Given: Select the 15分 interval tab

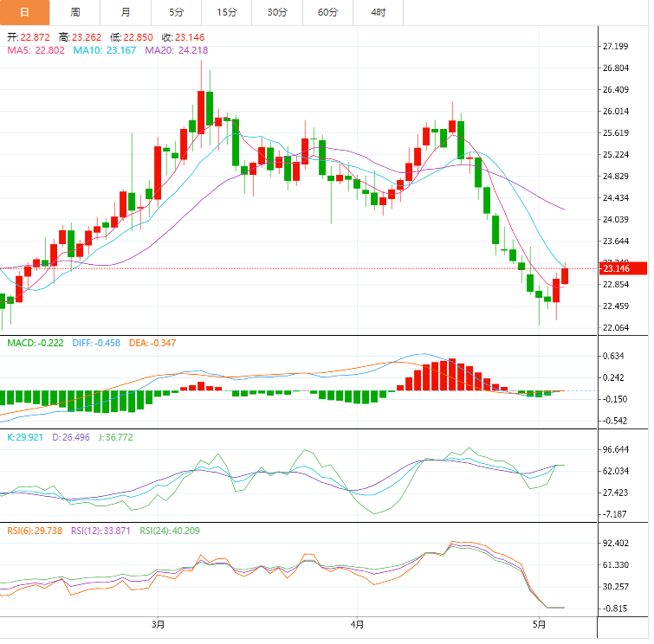Looking at the screenshot, I should coord(227,12).
